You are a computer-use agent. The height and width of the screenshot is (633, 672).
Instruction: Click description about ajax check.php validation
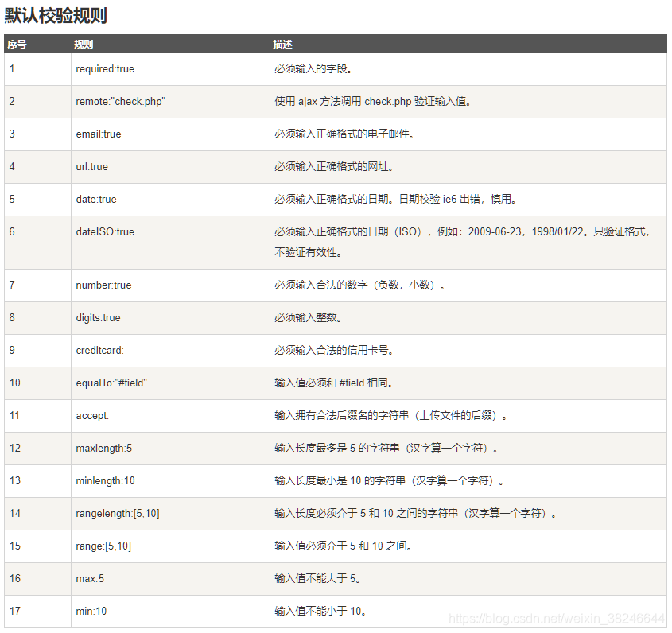(x=373, y=102)
